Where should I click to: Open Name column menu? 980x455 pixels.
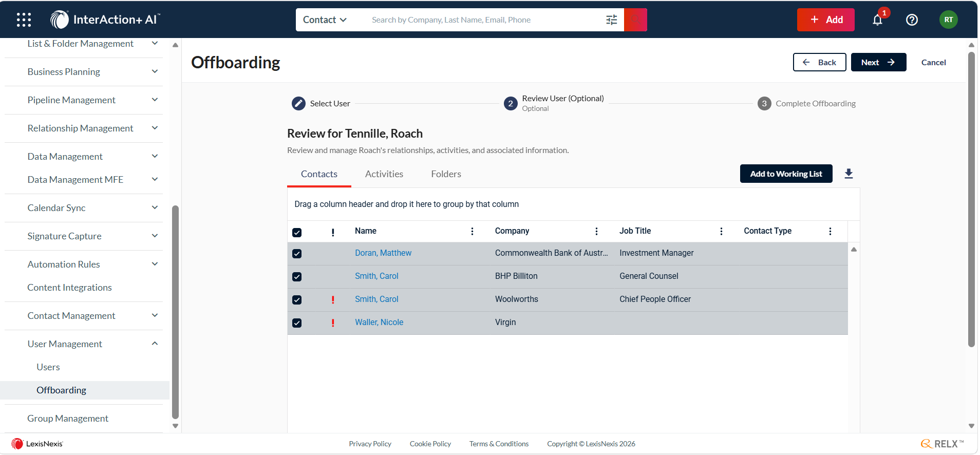[x=472, y=231]
